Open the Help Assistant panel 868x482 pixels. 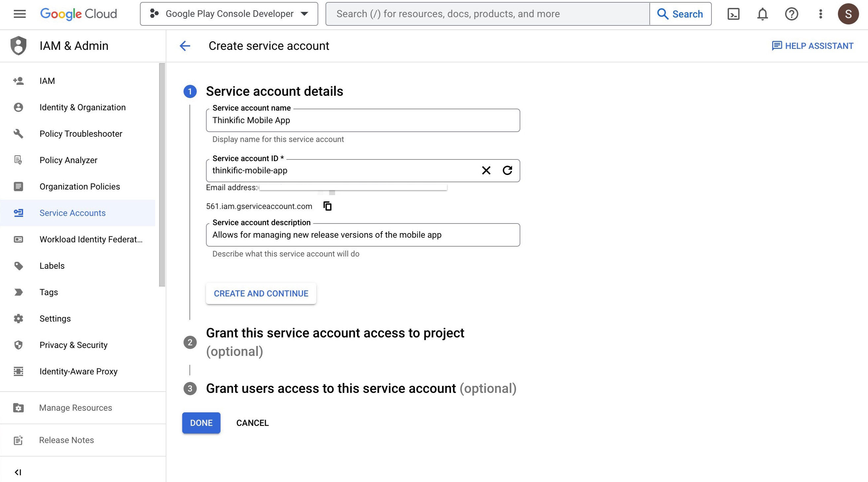[x=813, y=46]
